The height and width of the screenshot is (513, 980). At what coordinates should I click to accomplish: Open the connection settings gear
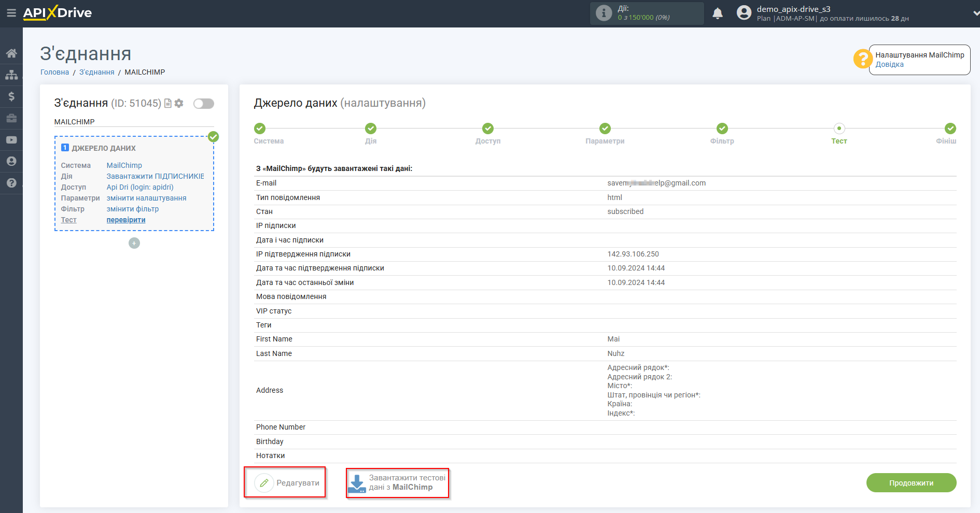[x=179, y=104]
